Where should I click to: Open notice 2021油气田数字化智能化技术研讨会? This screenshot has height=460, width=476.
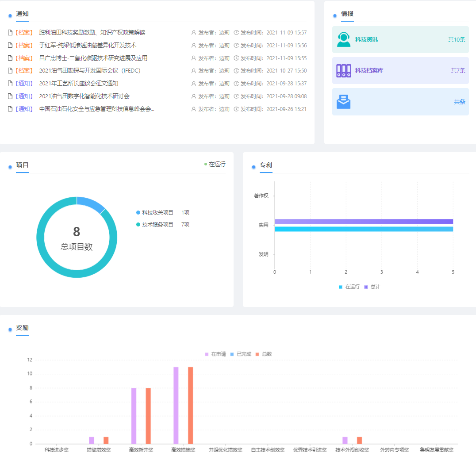tap(84, 96)
